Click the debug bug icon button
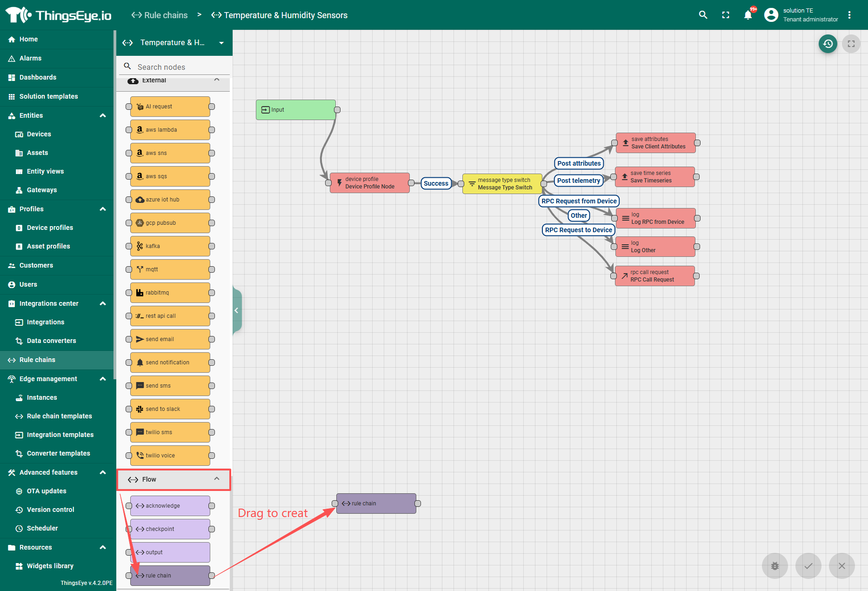This screenshot has height=591, width=868. 775,565
